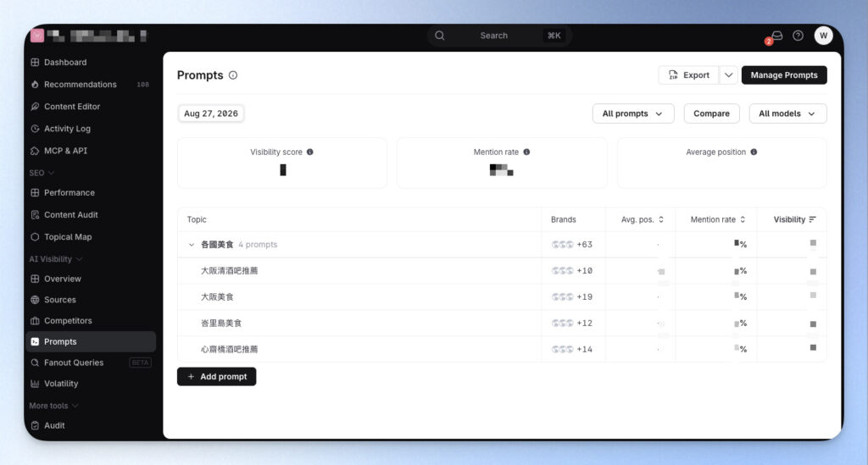This screenshot has width=868, height=465.
Task: Click the +19 brands count
Action: click(x=585, y=297)
